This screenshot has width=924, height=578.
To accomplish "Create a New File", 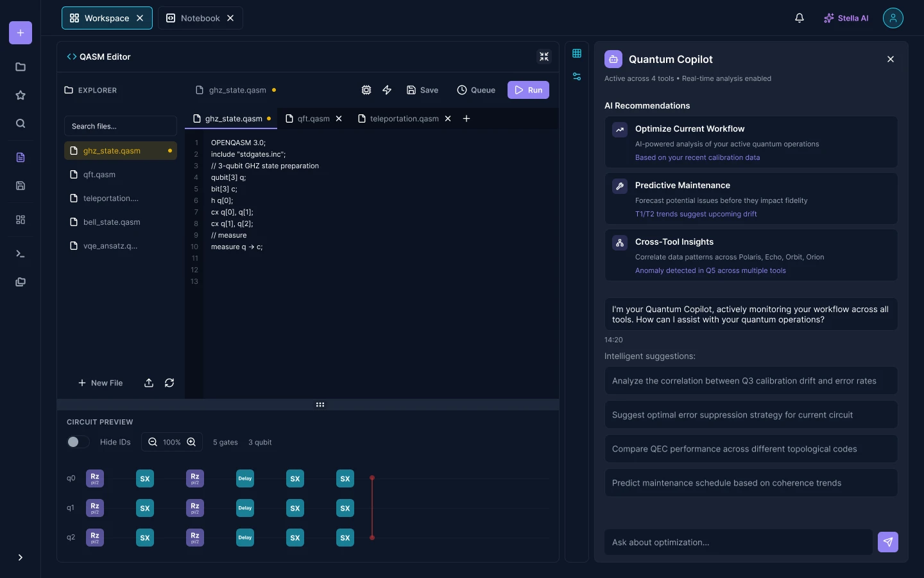I will tap(100, 383).
